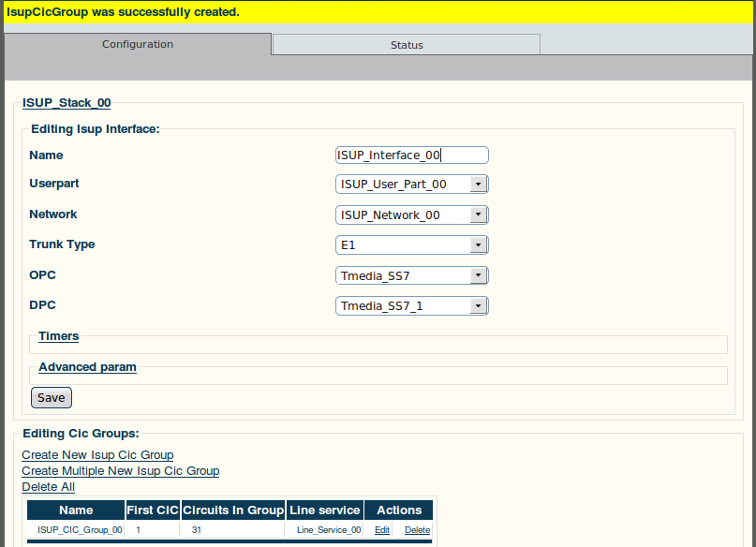Open the Status tab
This screenshot has height=547, width=756.
(407, 45)
